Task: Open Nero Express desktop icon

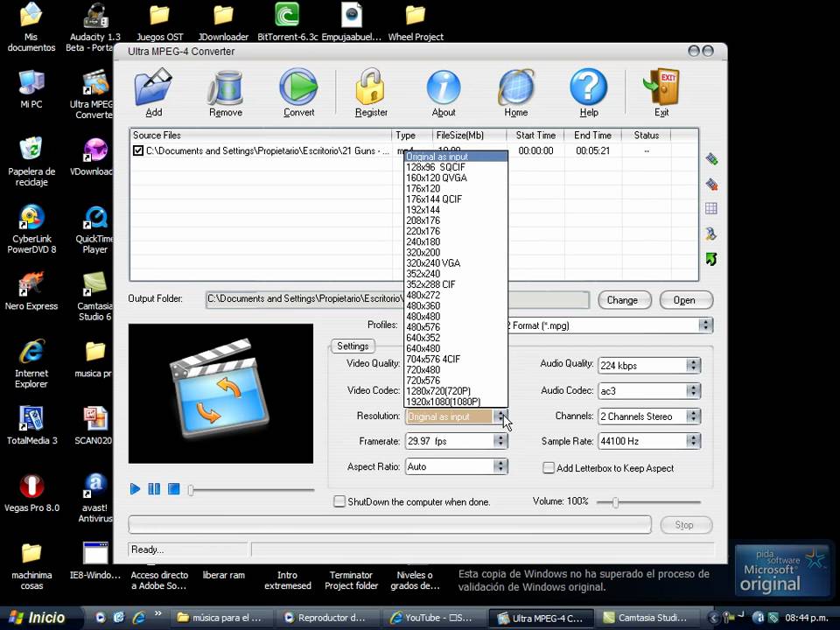Action: [x=31, y=283]
